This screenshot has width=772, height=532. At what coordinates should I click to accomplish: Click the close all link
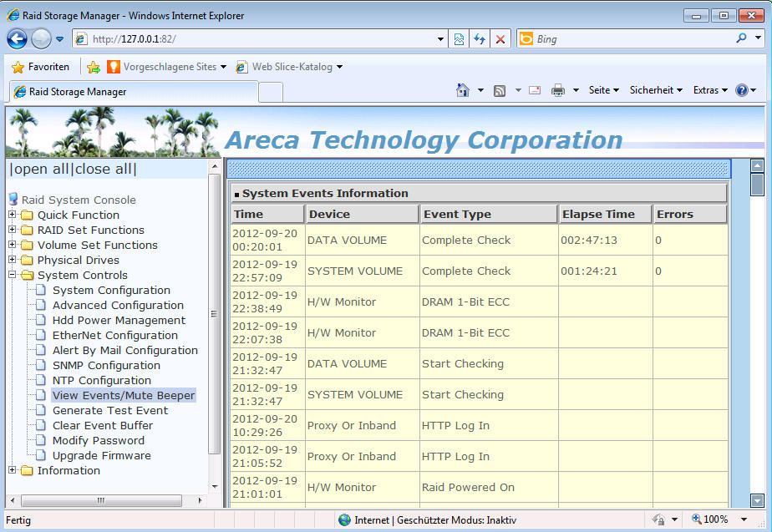point(103,170)
